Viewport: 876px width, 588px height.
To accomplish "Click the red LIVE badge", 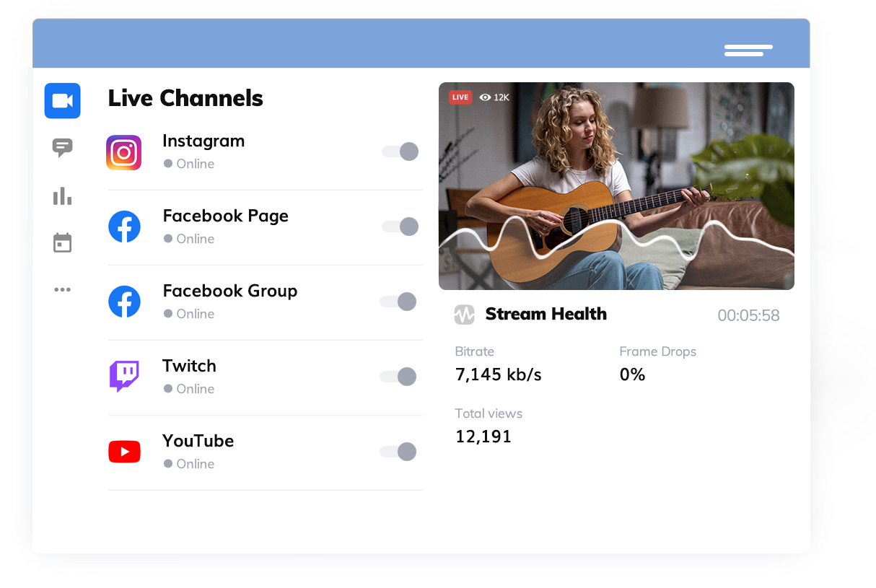I will tap(460, 97).
